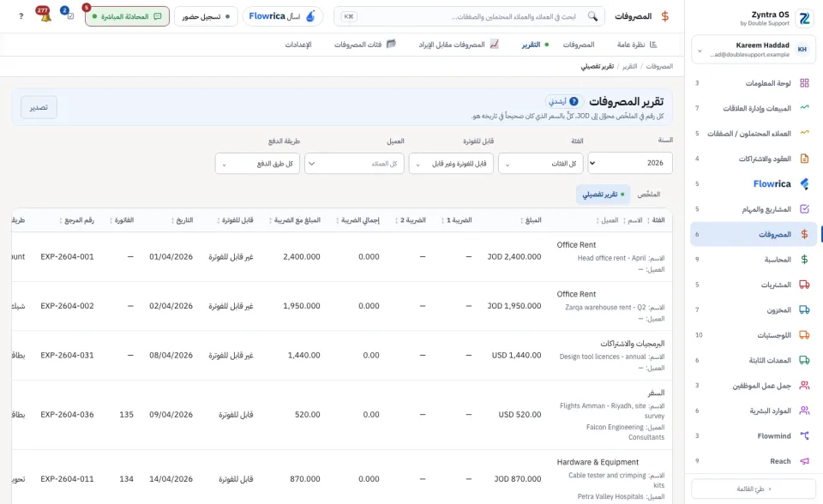Open المحادثة المباشرة live chat button
The height and width of the screenshot is (504, 823).
[127, 16]
